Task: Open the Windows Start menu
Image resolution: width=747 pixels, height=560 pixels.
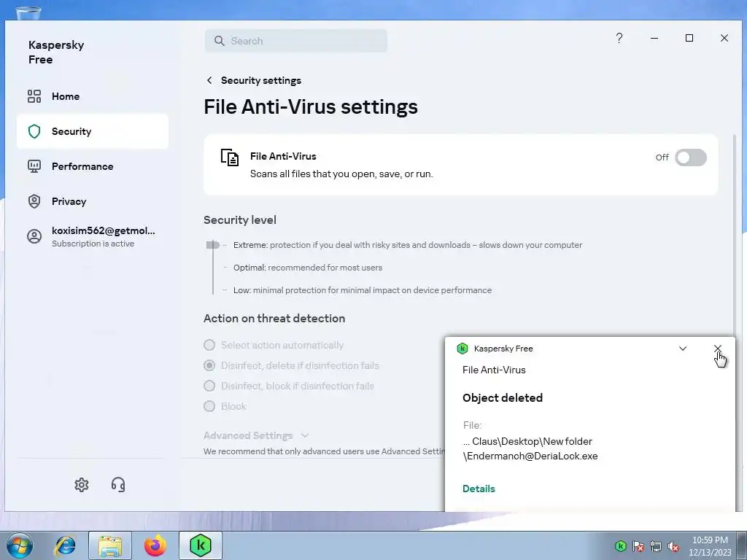Action: [x=20, y=545]
